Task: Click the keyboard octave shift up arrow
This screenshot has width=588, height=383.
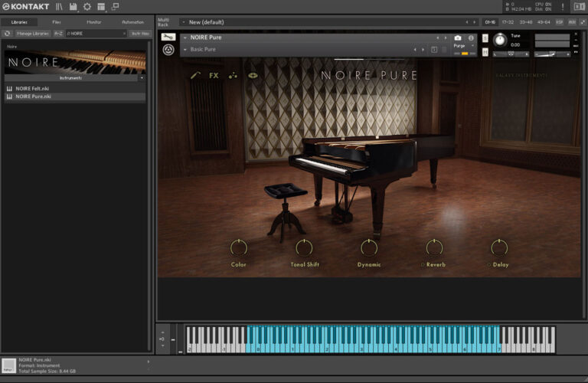Action: pyautogui.click(x=162, y=332)
